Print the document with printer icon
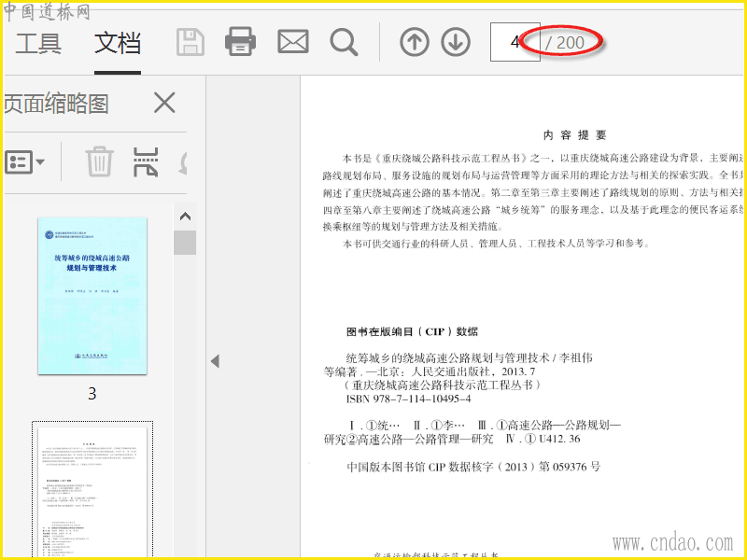This screenshot has height=560, width=747. (x=241, y=42)
